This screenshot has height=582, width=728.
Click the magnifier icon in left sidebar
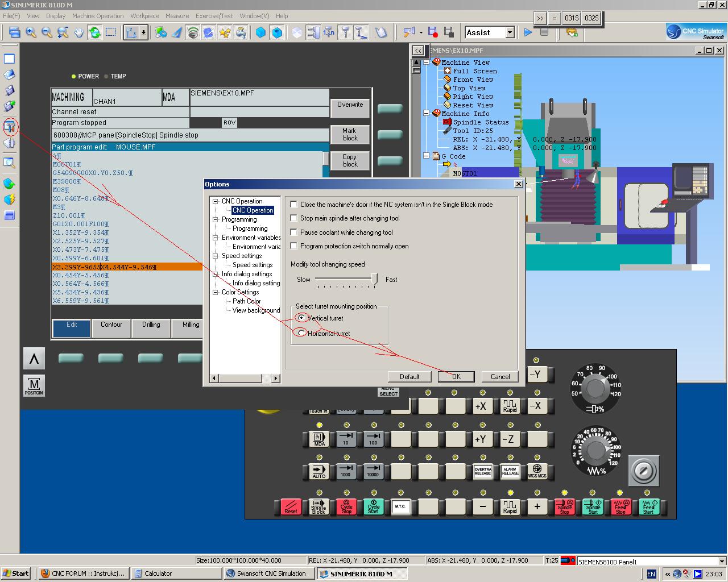9,163
